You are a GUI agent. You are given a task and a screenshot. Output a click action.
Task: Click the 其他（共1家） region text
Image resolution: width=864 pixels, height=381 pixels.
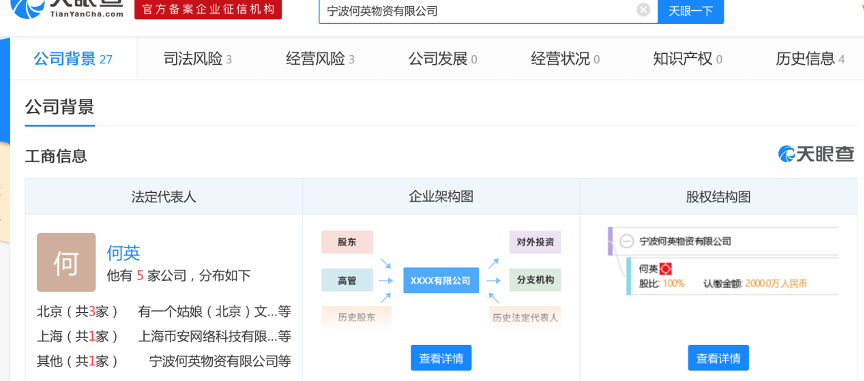[x=77, y=361]
